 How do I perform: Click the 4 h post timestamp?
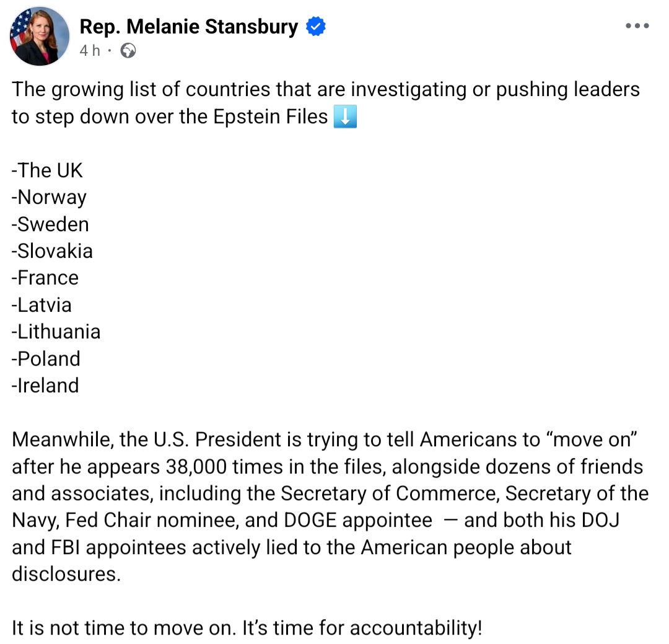tap(89, 51)
